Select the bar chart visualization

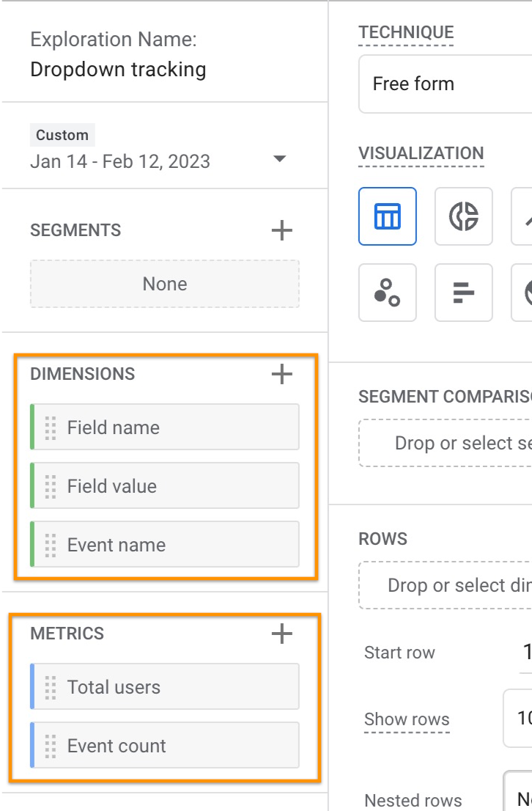(463, 293)
